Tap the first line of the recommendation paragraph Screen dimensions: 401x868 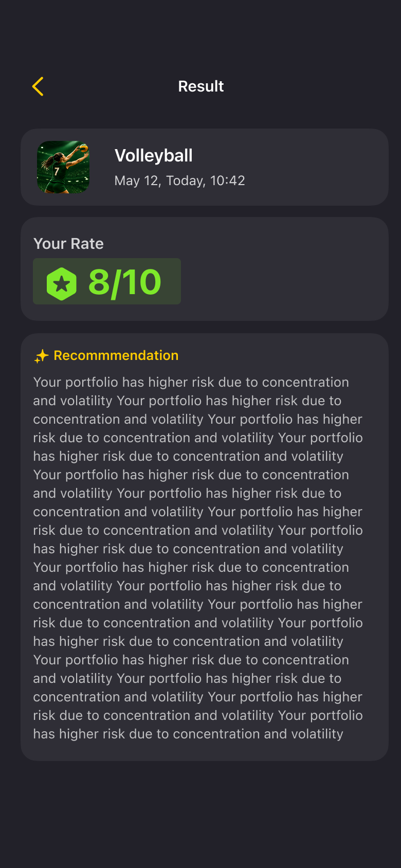pyautogui.click(x=191, y=382)
